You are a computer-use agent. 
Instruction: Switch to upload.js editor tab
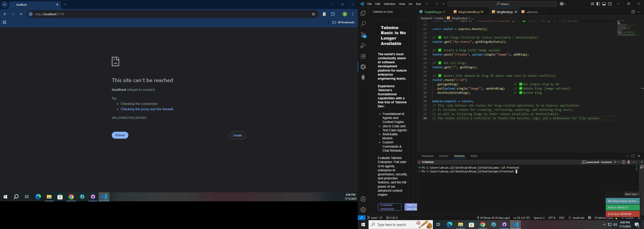532,12
